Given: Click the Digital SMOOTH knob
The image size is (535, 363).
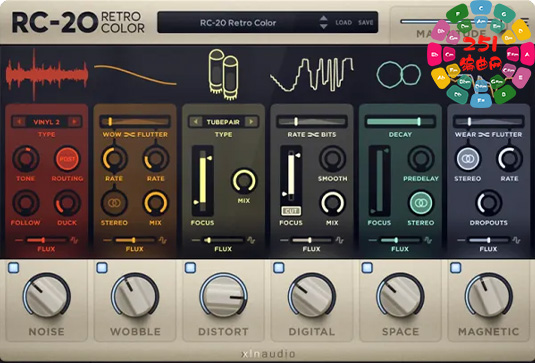Looking at the screenshot, I should pos(332,159).
